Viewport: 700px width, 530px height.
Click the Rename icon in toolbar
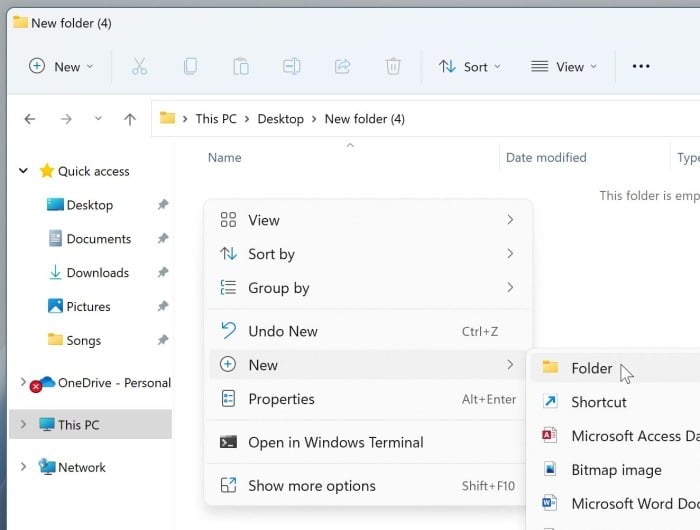292,67
